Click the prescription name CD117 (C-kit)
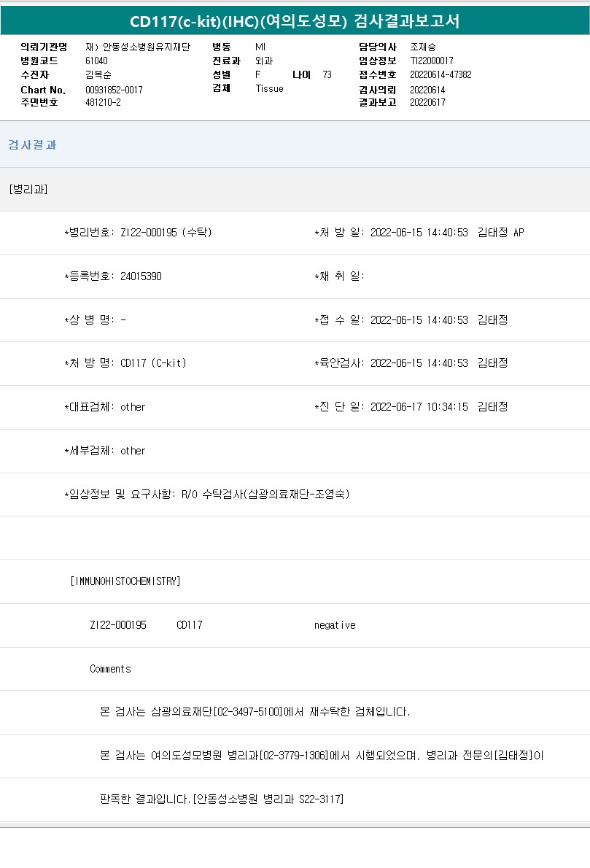This screenshot has height=868, width=590. click(x=153, y=363)
